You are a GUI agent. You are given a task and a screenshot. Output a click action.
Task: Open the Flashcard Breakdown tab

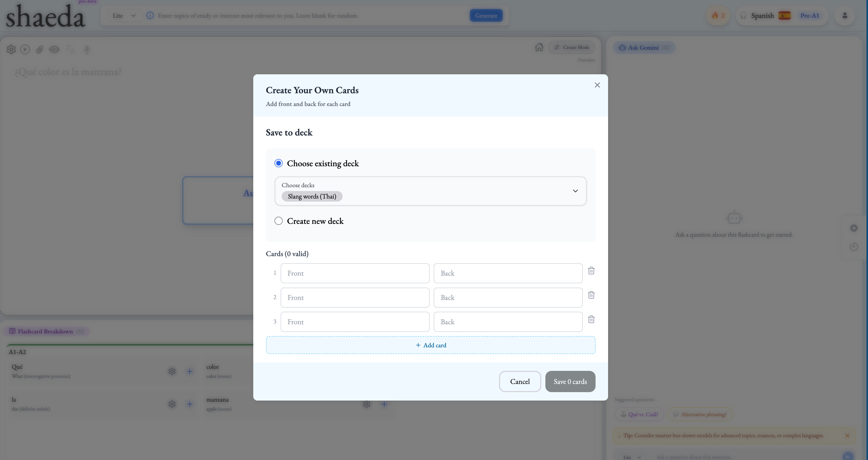46,331
